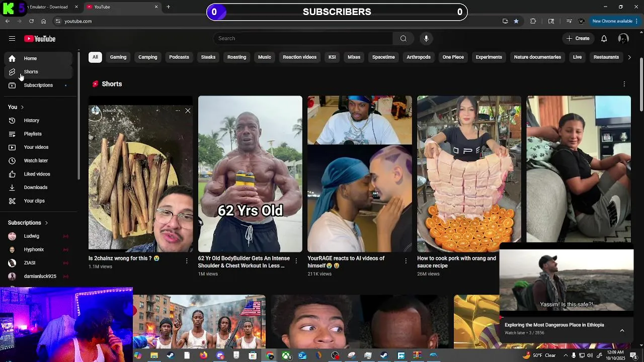
Task: Start voice search with the microphone
Action: [426, 39]
